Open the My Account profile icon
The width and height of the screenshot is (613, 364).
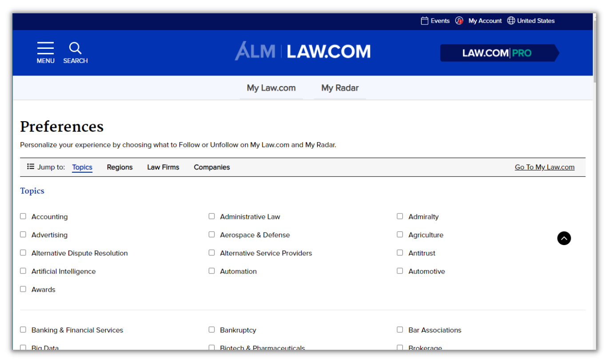[x=459, y=21]
